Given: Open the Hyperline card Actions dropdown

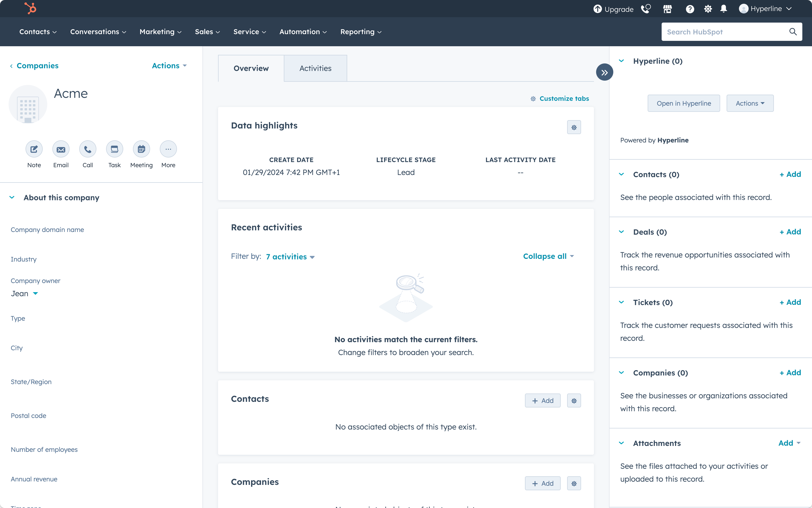Looking at the screenshot, I should coord(750,103).
